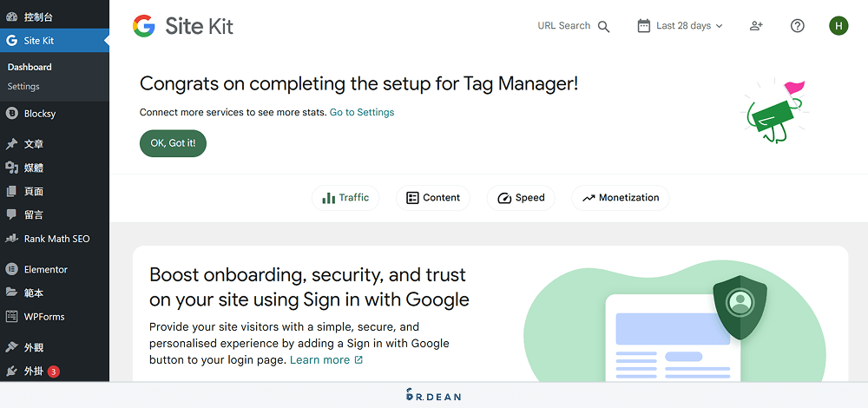Screen dimensions: 868x408
Task: Open the 範本 menu label
Action: tap(34, 293)
